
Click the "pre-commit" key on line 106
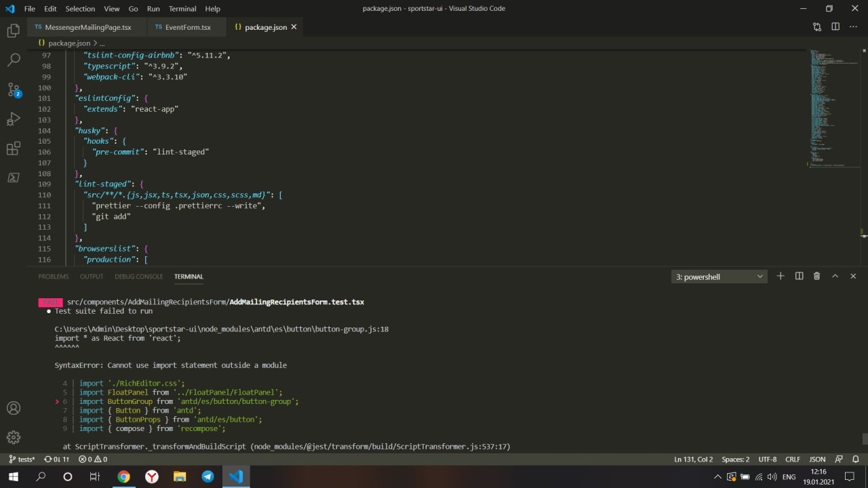point(119,152)
